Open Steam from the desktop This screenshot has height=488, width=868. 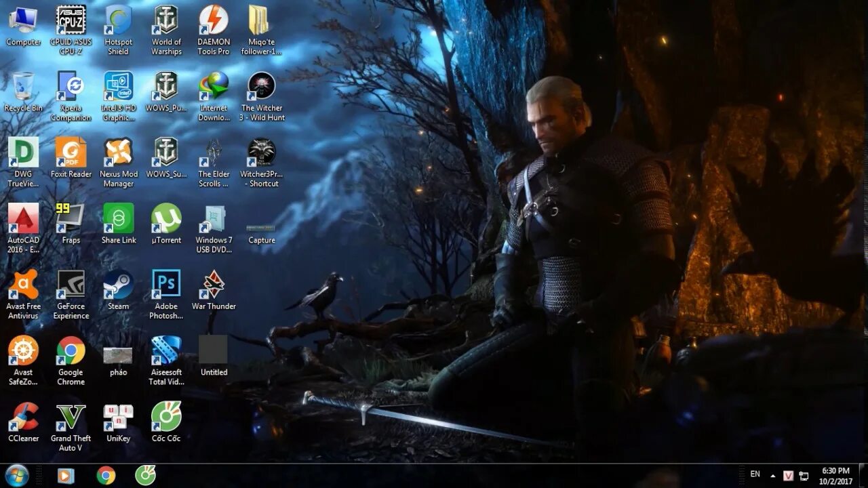click(118, 290)
